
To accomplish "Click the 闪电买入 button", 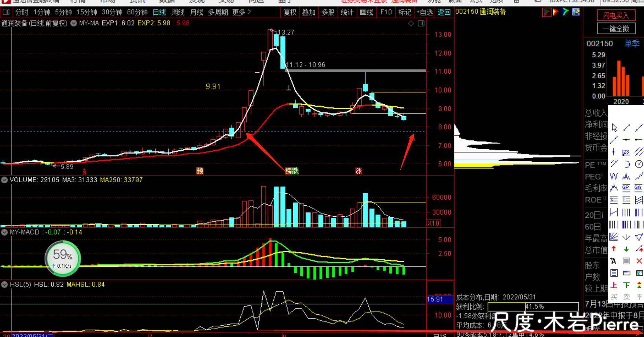I will coord(616,16).
